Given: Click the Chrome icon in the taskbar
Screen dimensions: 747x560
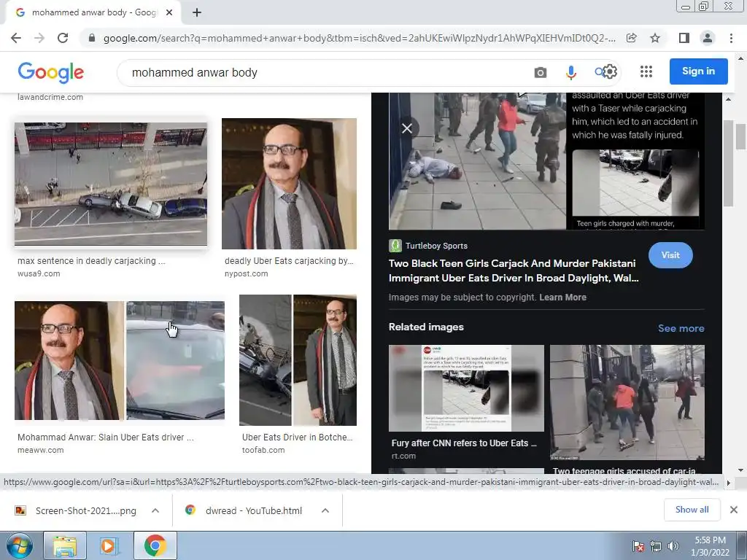Looking at the screenshot, I should [x=155, y=545].
